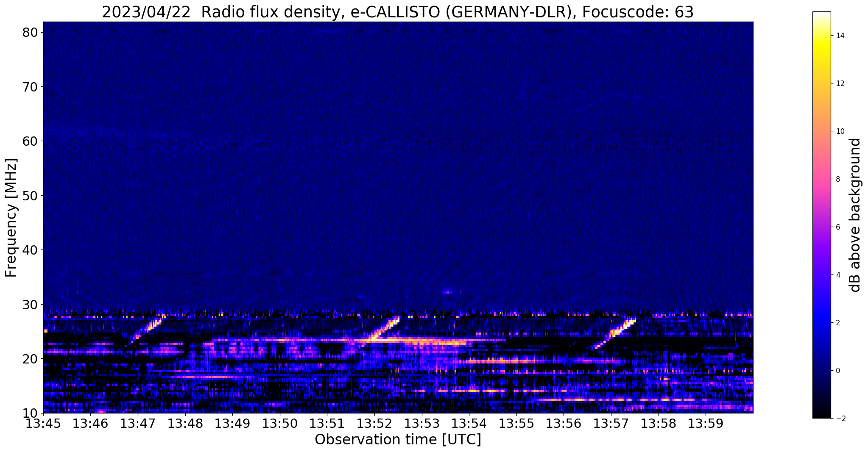The height and width of the screenshot is (452, 868).
Task: Click the plot title mentioning e-CALLISTO GERMANY-DLR
Action: [x=398, y=12]
